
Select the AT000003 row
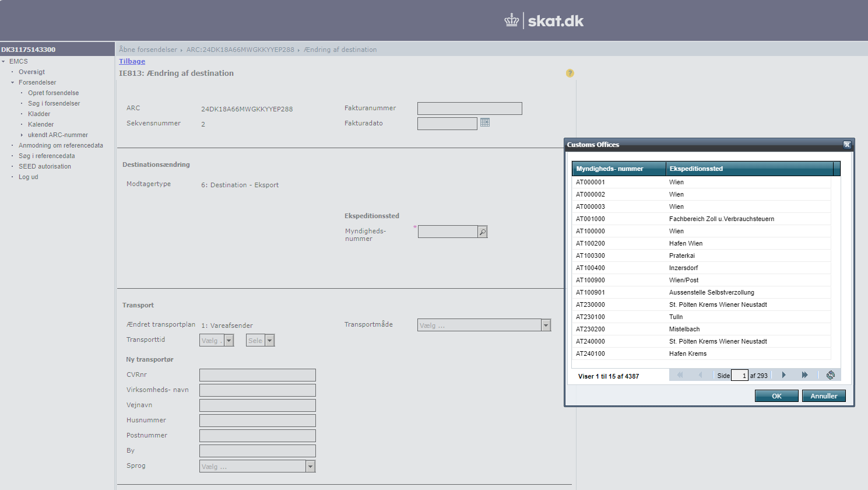click(701, 206)
